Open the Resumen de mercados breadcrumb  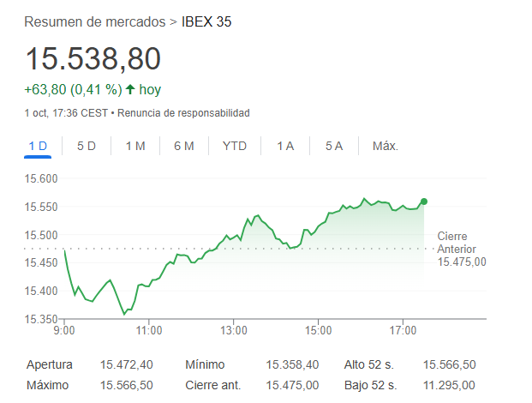(95, 21)
